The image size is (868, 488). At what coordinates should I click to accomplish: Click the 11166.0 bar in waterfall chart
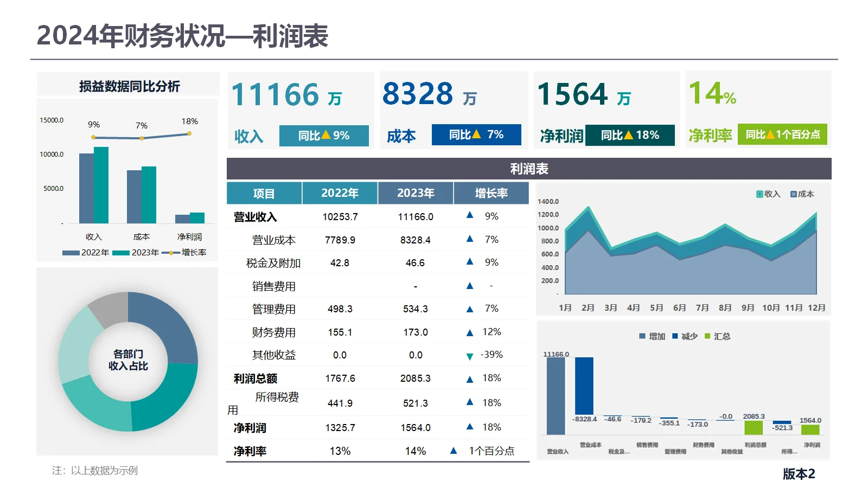coord(556,396)
